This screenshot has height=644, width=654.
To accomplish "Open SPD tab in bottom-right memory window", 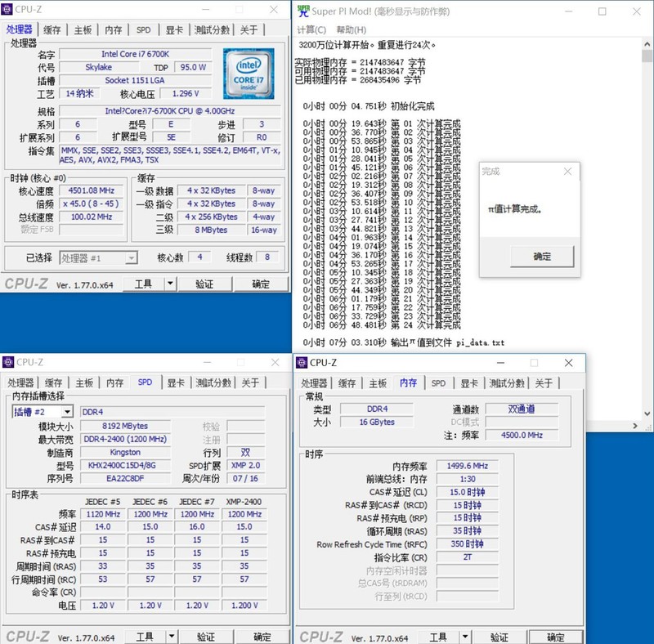I will (438, 383).
